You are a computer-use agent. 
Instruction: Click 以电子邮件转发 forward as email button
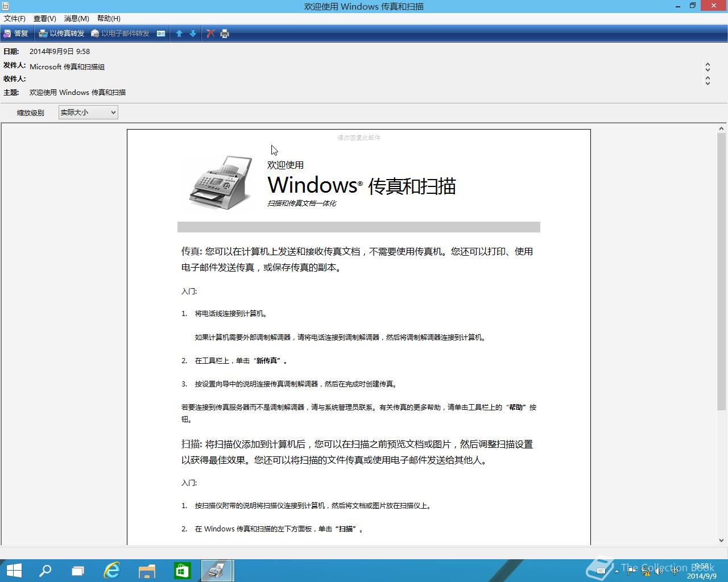click(x=120, y=34)
